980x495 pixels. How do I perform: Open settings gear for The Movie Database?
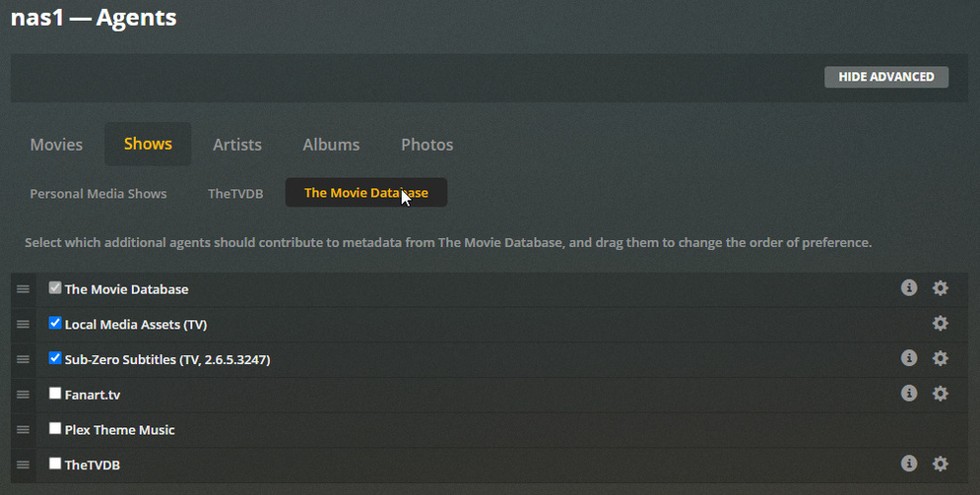coord(941,287)
